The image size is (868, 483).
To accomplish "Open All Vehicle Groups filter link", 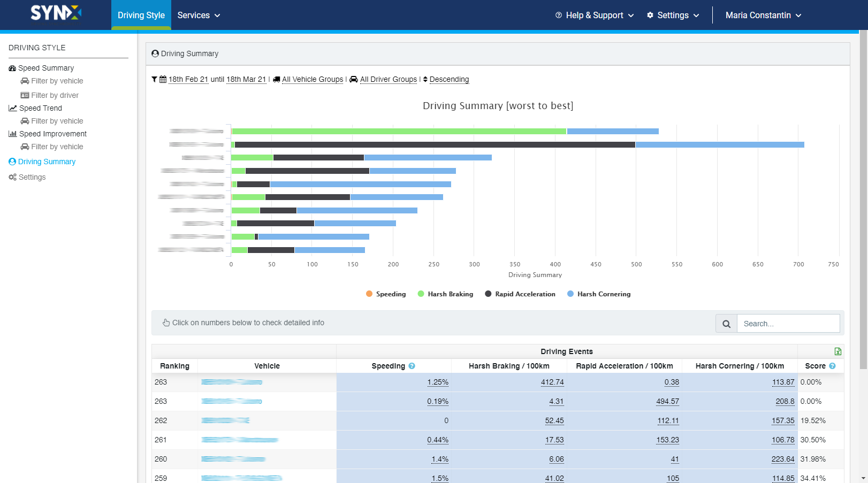I will [x=313, y=79].
